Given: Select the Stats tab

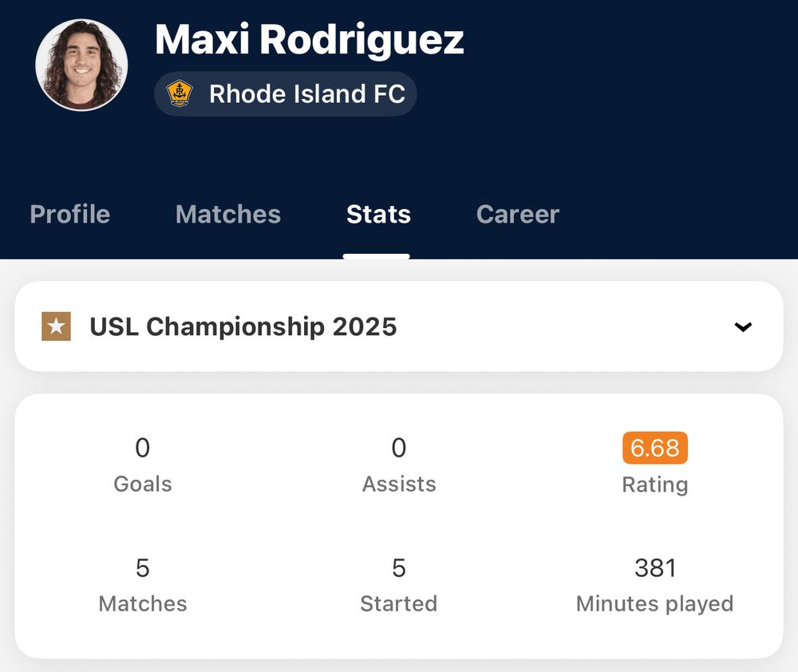Looking at the screenshot, I should (378, 214).
